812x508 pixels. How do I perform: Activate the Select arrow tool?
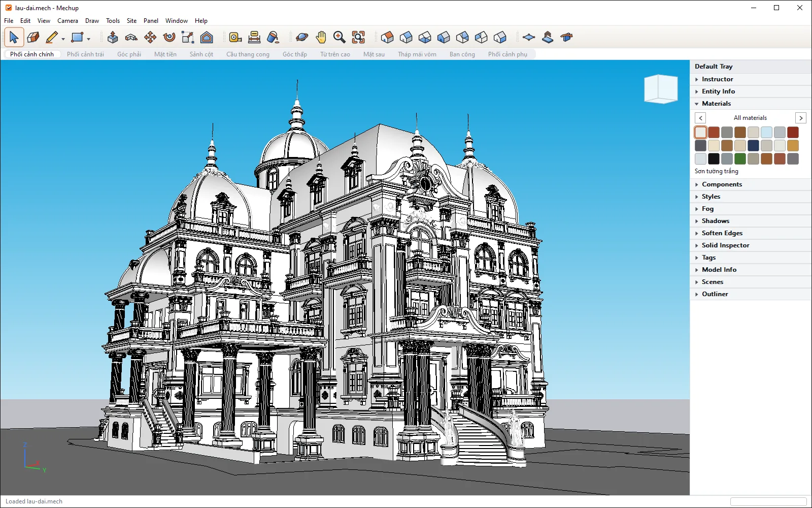pos(14,37)
